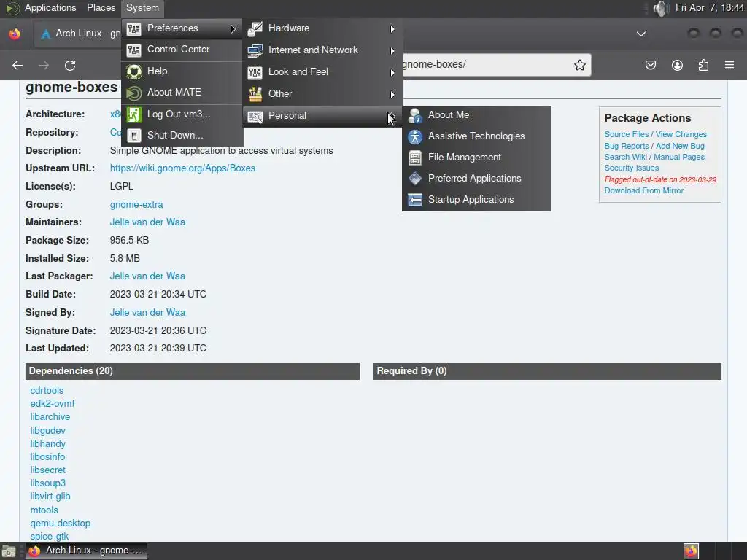Click the Shut Down power icon
This screenshot has height=560, width=747.
tap(134, 136)
